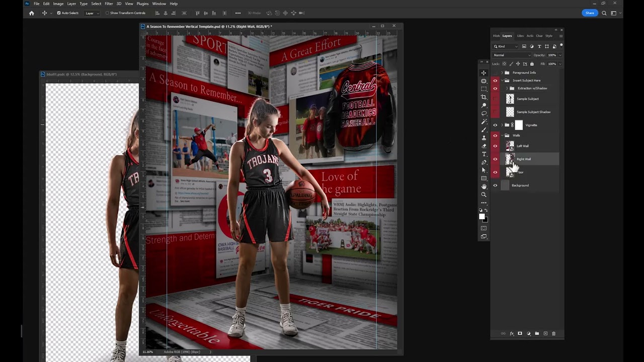The height and width of the screenshot is (362, 644).
Task: Activate the bball1.psdc document window
Action: tap(90, 74)
